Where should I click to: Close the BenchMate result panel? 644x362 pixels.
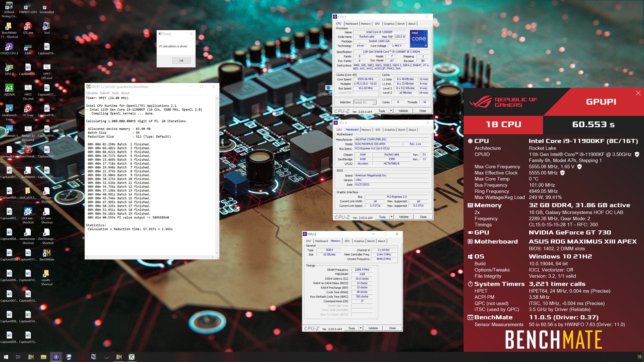tap(638, 93)
